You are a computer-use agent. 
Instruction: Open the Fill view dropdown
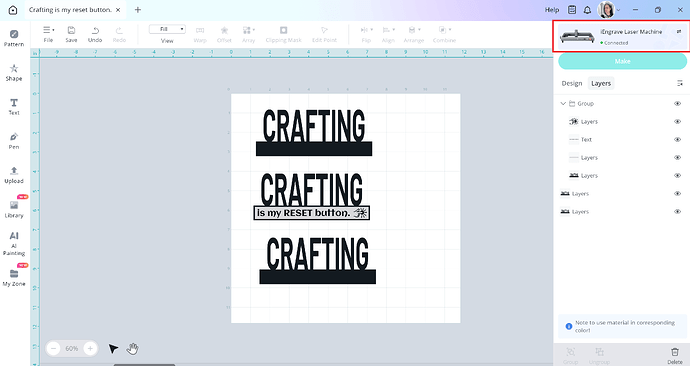pos(167,29)
